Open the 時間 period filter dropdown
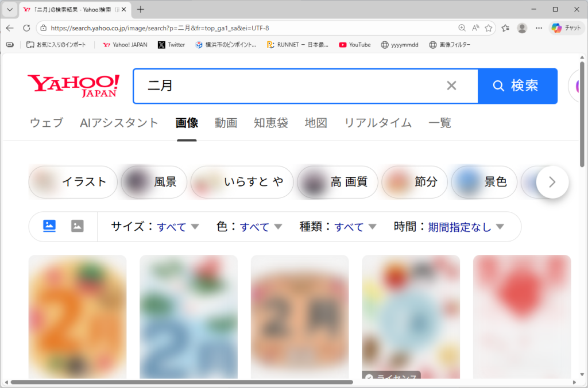The height and width of the screenshot is (388, 588). point(449,227)
